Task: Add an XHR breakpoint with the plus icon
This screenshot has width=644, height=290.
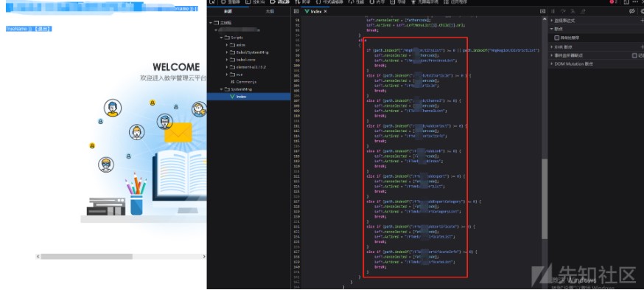Action: pos(642,47)
